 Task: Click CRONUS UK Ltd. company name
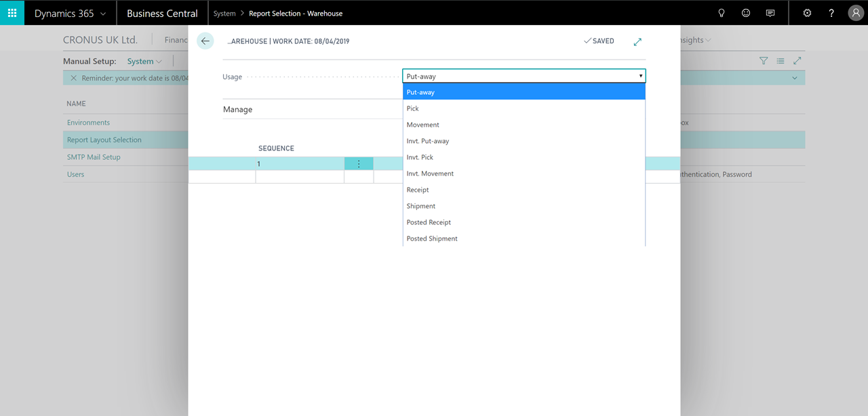tap(100, 40)
